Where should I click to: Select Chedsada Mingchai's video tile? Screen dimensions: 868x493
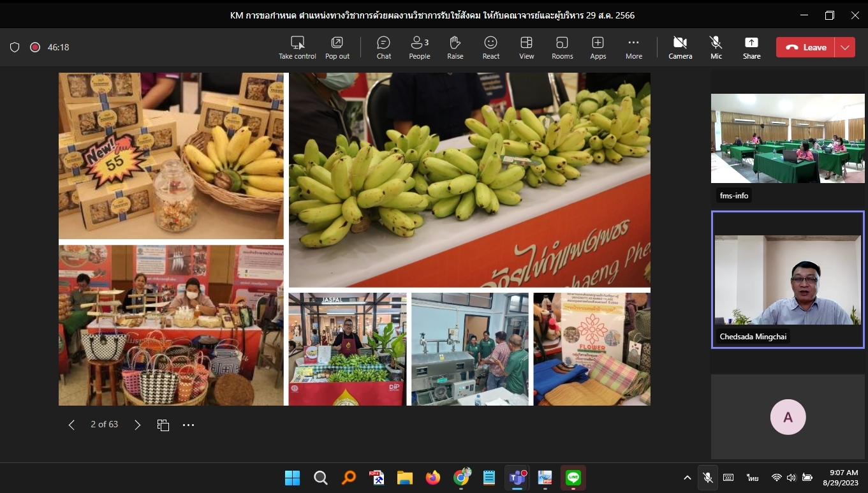tap(788, 280)
